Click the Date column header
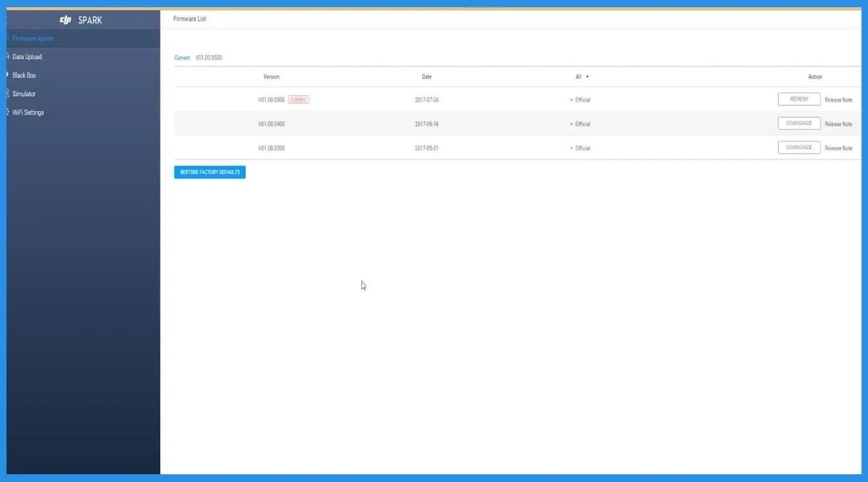868x482 pixels. click(x=427, y=77)
